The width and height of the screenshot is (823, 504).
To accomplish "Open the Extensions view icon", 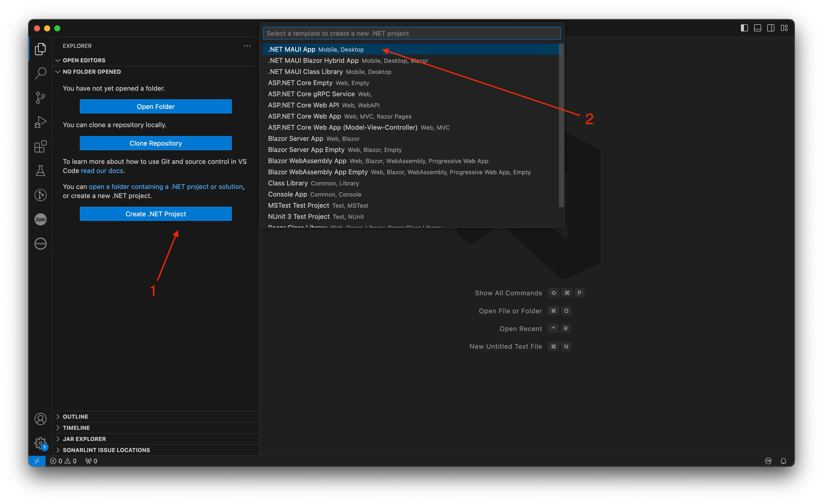I will coord(41,147).
